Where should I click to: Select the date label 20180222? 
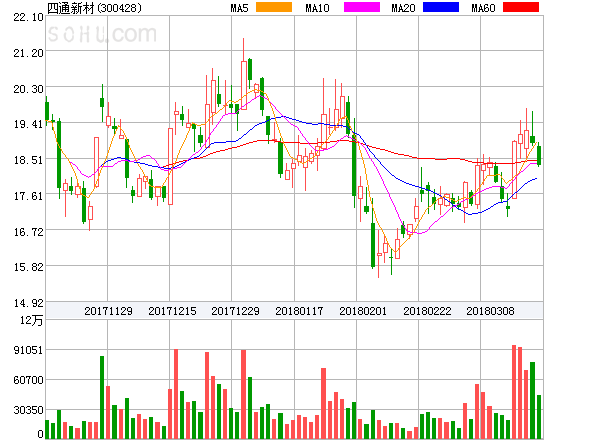427,311
